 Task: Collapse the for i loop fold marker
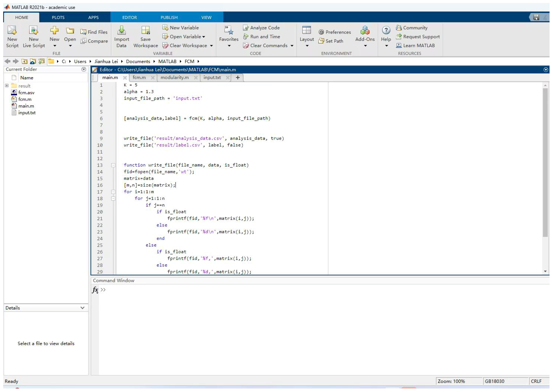(x=113, y=192)
